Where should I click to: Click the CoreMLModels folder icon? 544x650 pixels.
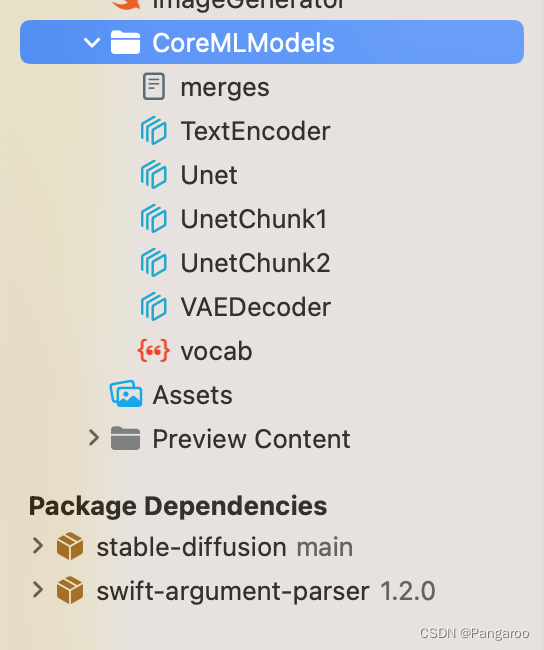[x=125, y=42]
